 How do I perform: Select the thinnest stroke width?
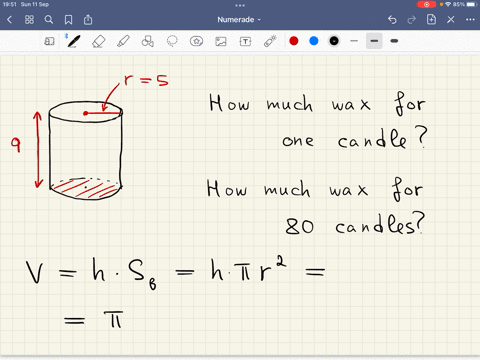click(x=354, y=41)
